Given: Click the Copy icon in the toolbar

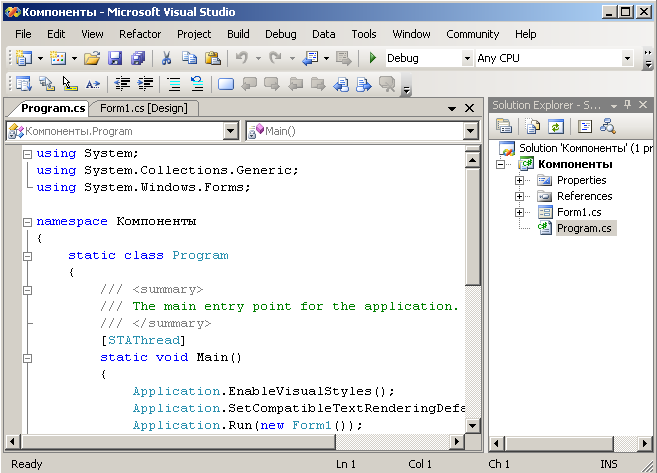Looking at the screenshot, I should (x=189, y=58).
